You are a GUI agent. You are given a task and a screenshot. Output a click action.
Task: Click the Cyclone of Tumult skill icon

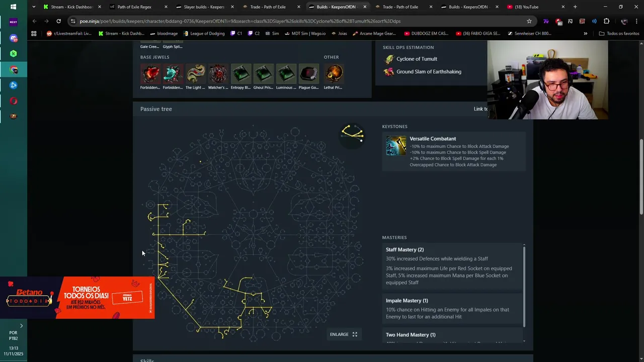click(389, 59)
